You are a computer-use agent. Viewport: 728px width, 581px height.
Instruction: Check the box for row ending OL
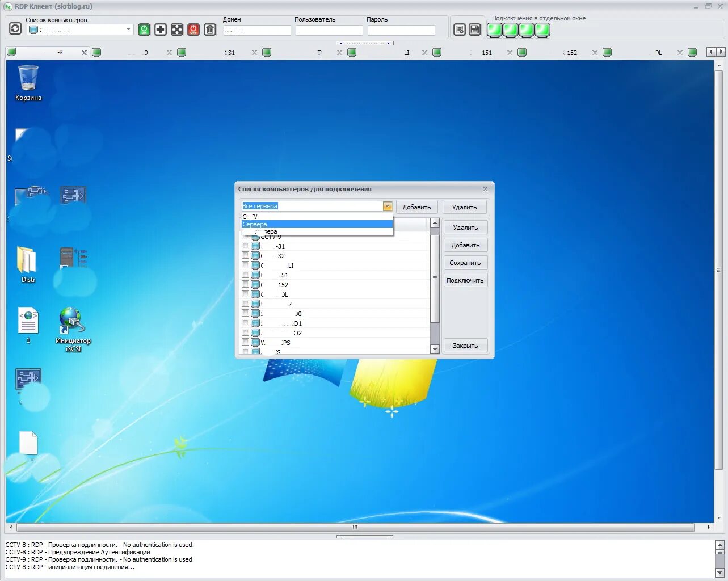point(246,294)
